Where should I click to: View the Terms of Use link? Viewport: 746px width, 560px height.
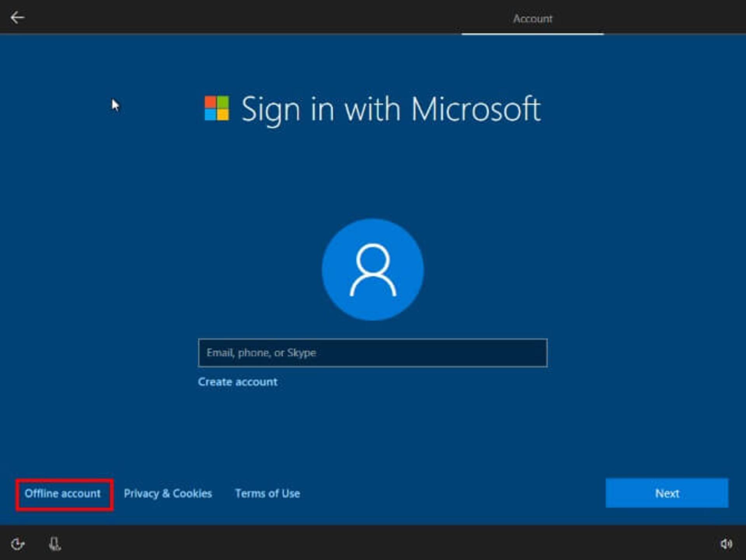coord(267,494)
